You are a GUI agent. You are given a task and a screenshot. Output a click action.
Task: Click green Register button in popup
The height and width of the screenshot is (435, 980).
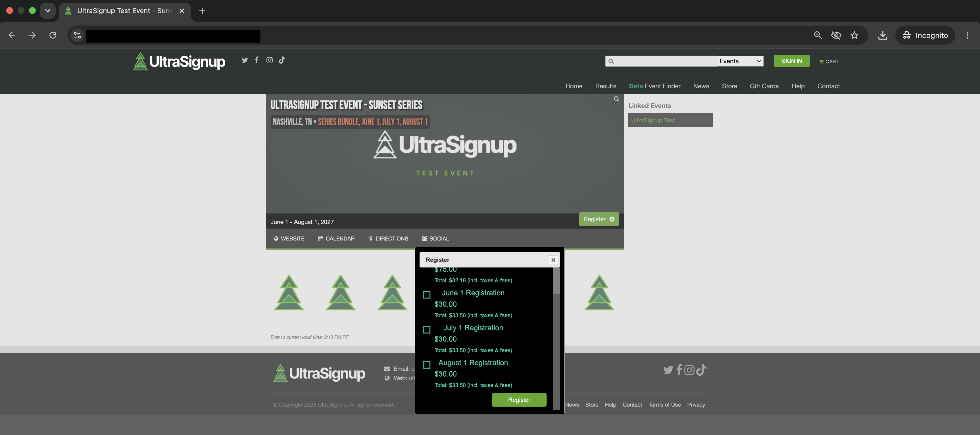(x=519, y=400)
